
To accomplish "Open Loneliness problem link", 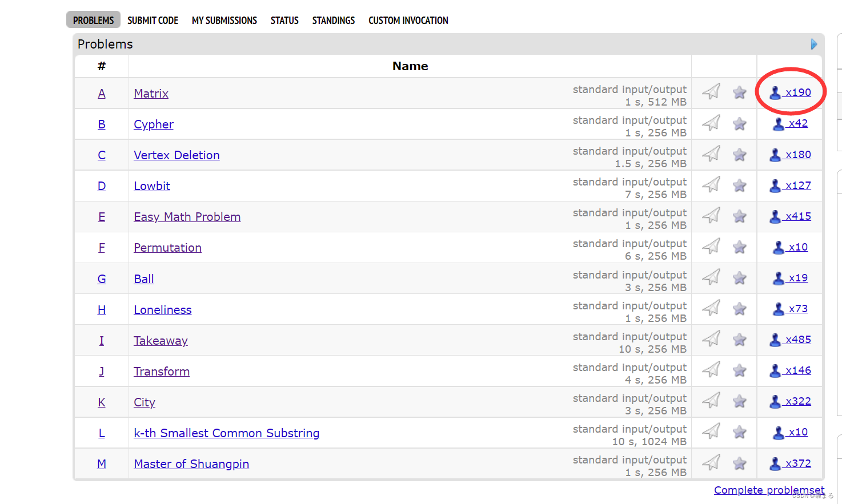I will click(163, 310).
